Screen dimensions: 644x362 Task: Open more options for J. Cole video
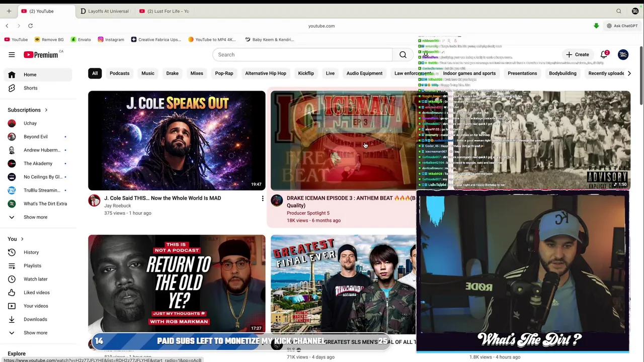pyautogui.click(x=262, y=199)
